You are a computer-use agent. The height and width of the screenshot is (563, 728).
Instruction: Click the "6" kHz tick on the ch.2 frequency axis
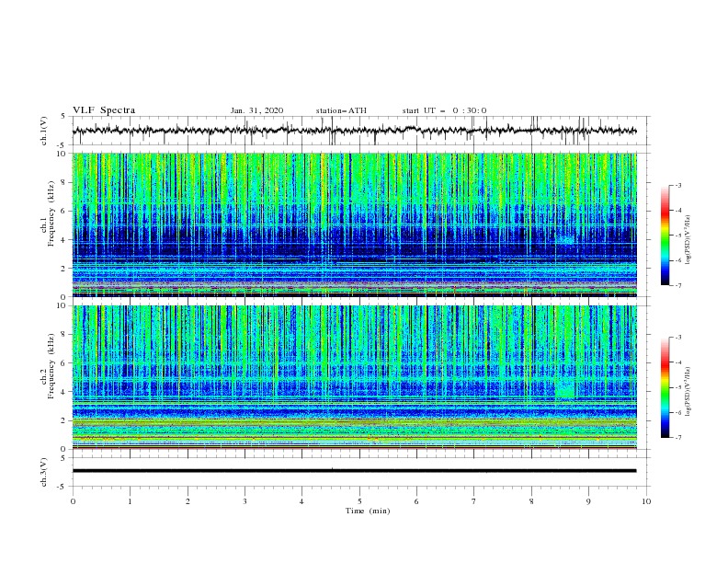coord(65,362)
